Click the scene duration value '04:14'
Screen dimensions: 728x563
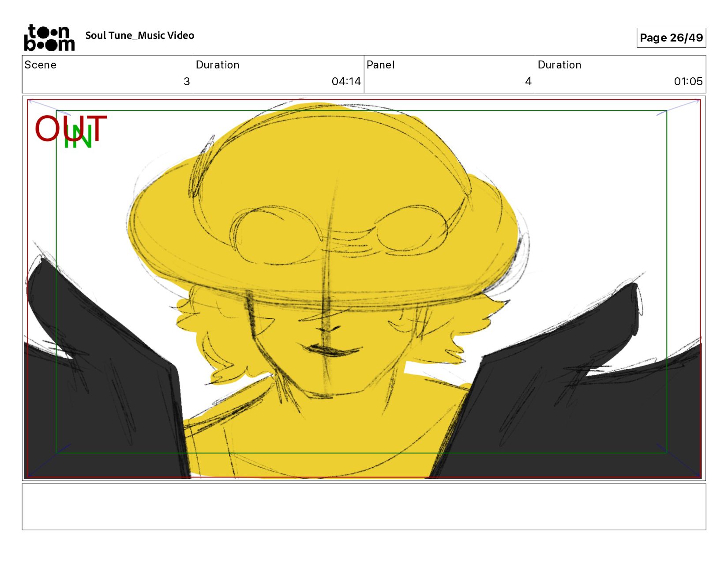346,82
